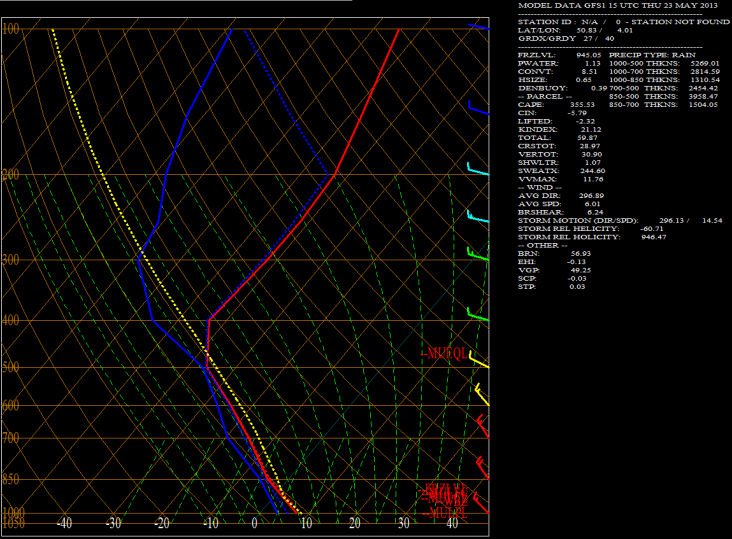
Task: Click the 0 temperature axis label
Action: 254,523
